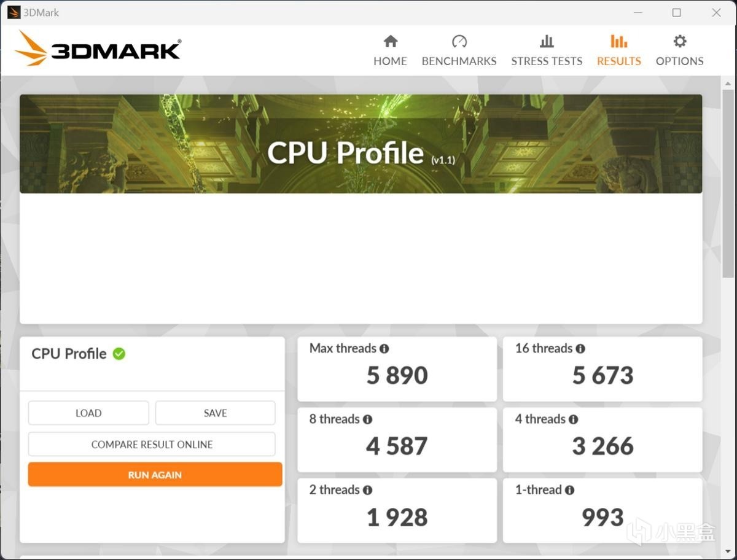This screenshot has height=560, width=737.
Task: Click info icon next to 1-thread
Action: pyautogui.click(x=569, y=490)
